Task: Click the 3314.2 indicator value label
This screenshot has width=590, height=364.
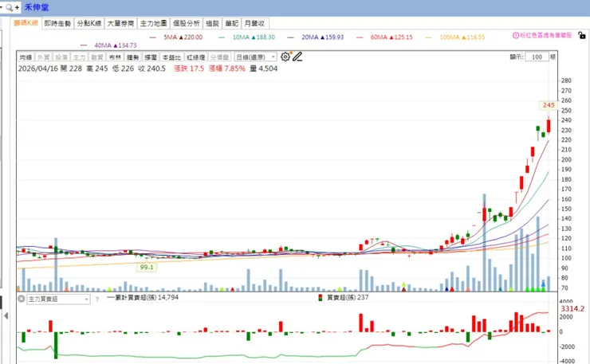Action: coord(572,309)
